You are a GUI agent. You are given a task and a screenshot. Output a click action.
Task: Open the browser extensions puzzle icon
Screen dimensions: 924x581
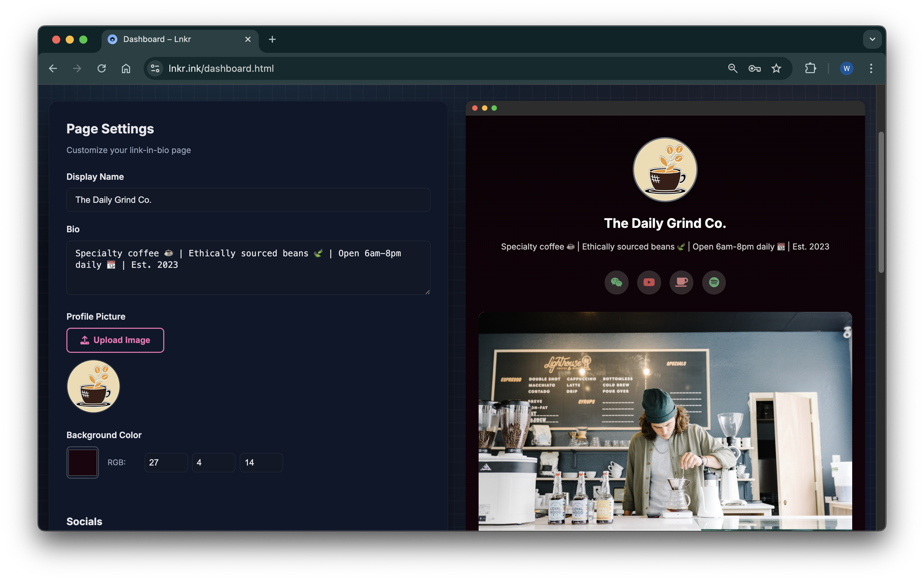point(811,68)
